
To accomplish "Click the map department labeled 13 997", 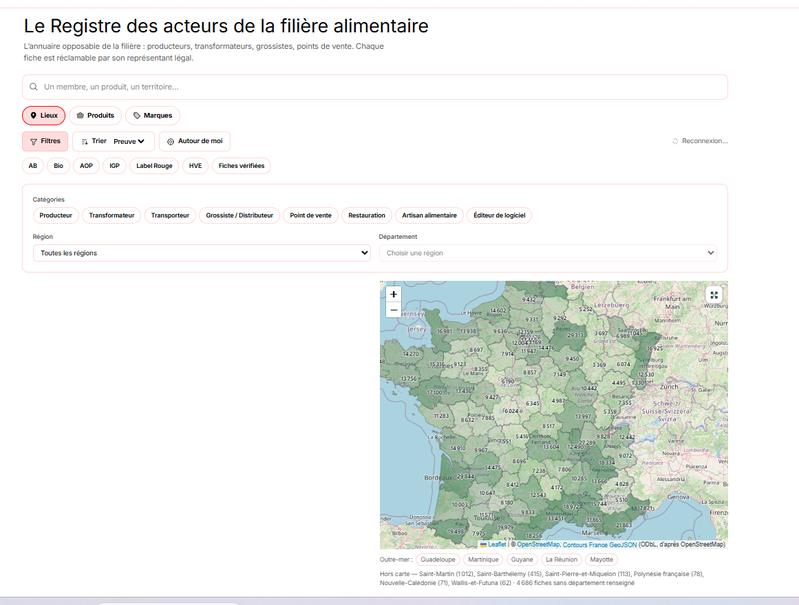I will point(583,416).
